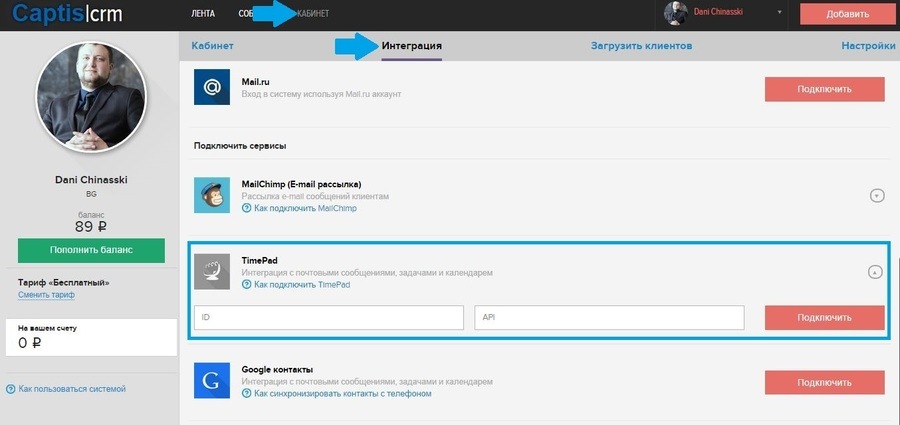The width and height of the screenshot is (900, 425).
Task: Open Dani Chinasski account dropdown arrow
Action: (x=779, y=12)
